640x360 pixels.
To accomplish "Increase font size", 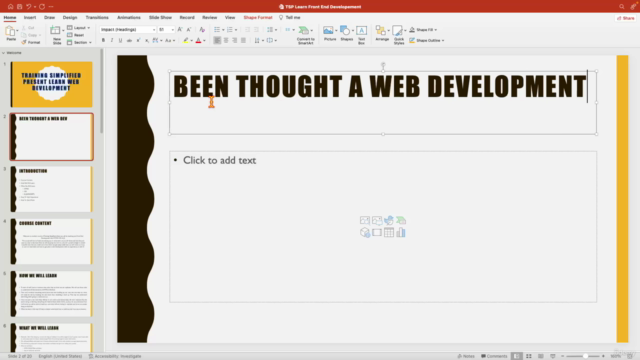I will (x=180, y=29).
